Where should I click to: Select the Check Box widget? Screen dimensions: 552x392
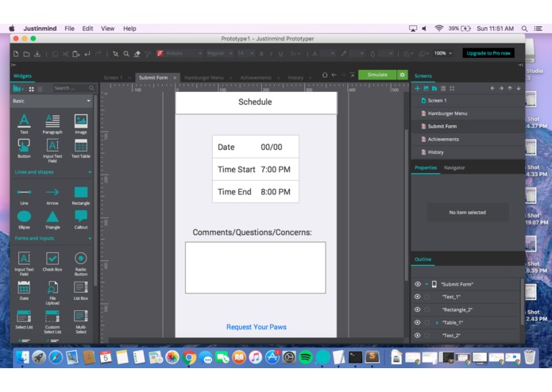[52, 262]
